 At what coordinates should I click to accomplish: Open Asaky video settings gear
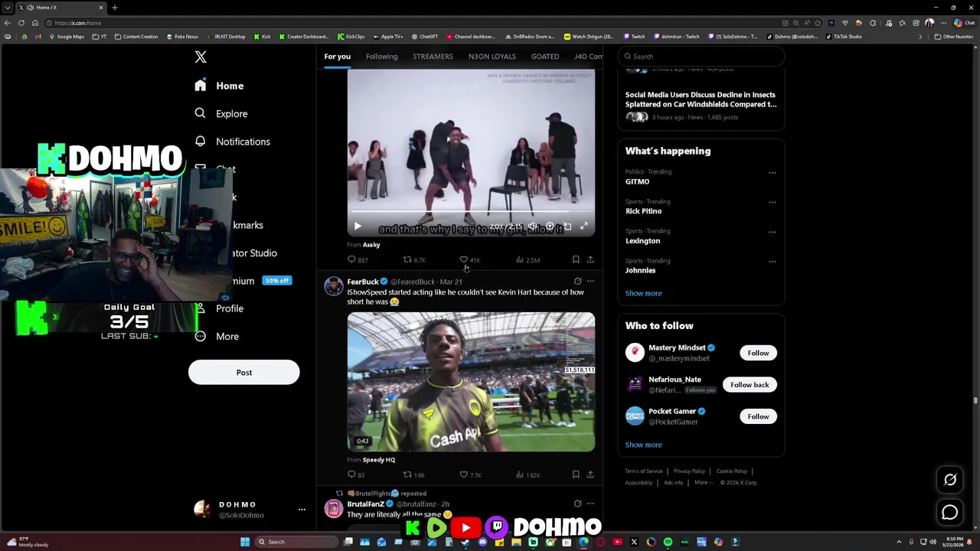(x=550, y=227)
